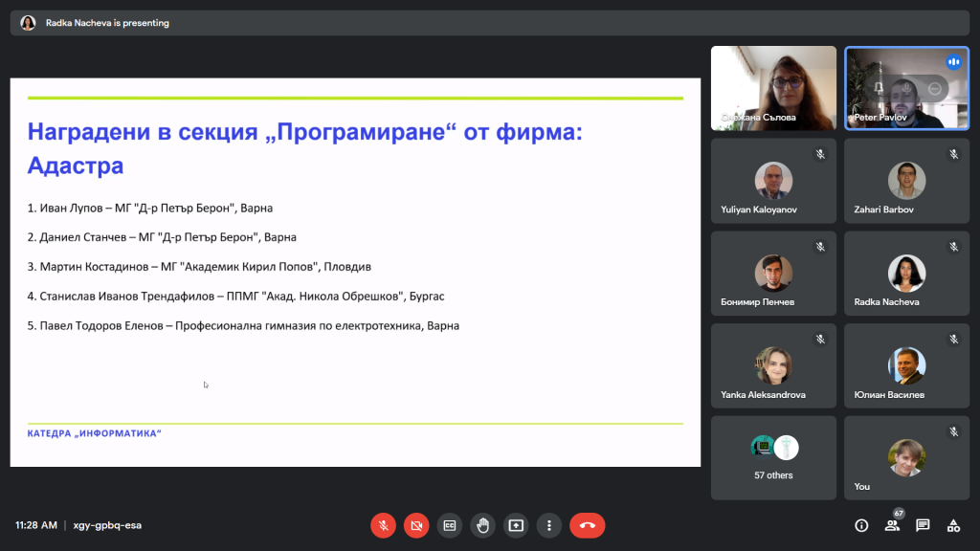Click the 11:28 AM clock text
Viewport: 980px width, 551px height.
[x=36, y=525]
